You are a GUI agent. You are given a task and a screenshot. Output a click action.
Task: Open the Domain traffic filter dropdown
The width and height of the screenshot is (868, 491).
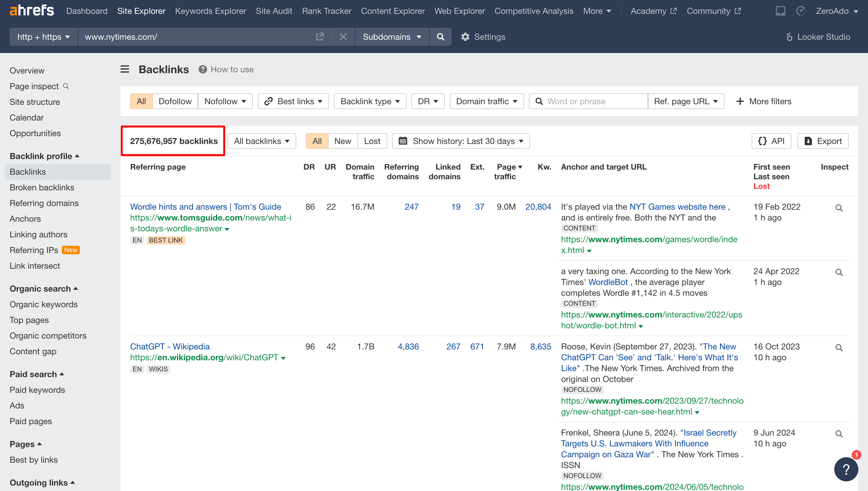click(x=487, y=101)
